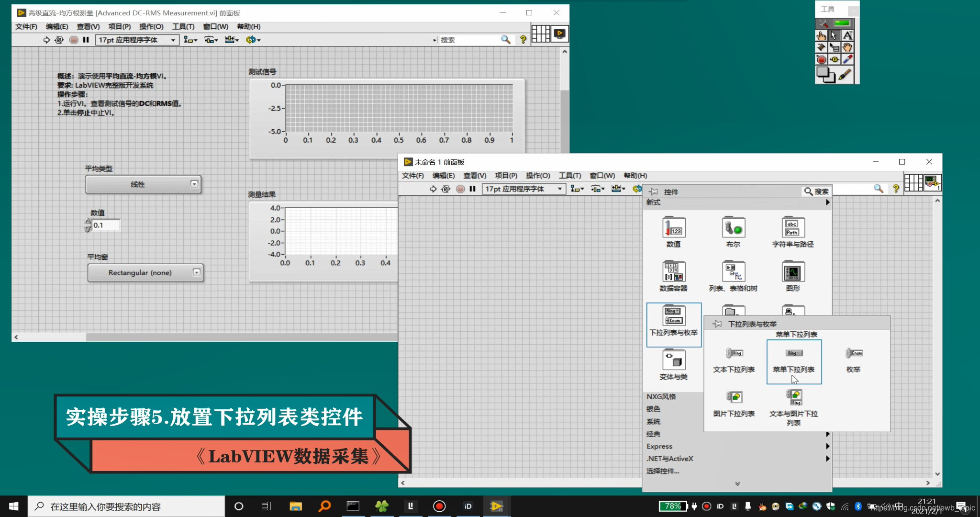The width and height of the screenshot is (980, 517).
Task: Open font dropdown in 未命名 1 window
Action: tap(524, 189)
